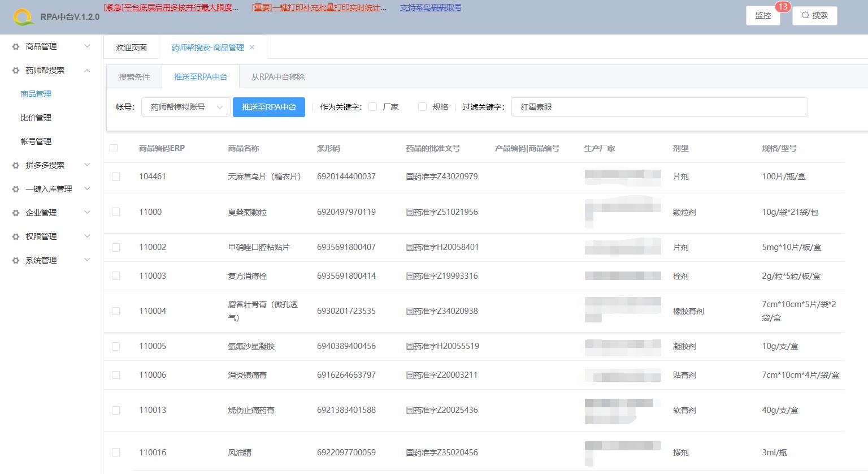868x474 pixels.
Task: Select the 商品管理 sidebar icon
Action: 15,46
